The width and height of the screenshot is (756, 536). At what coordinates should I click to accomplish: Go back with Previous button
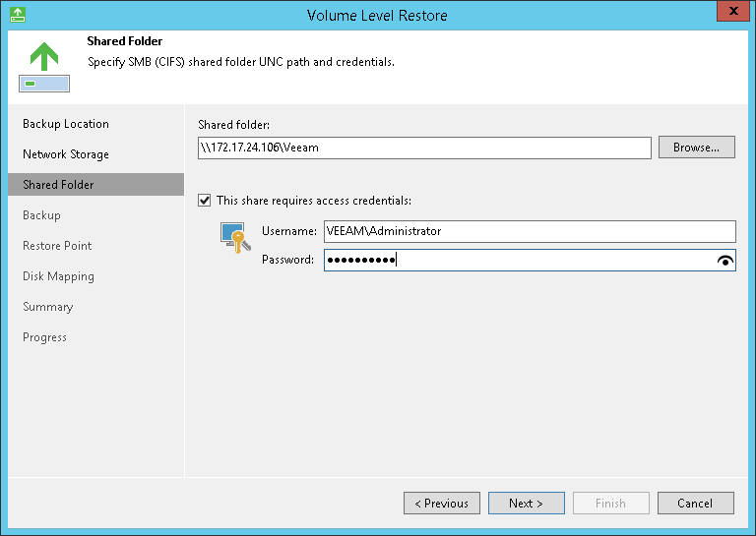(441, 504)
